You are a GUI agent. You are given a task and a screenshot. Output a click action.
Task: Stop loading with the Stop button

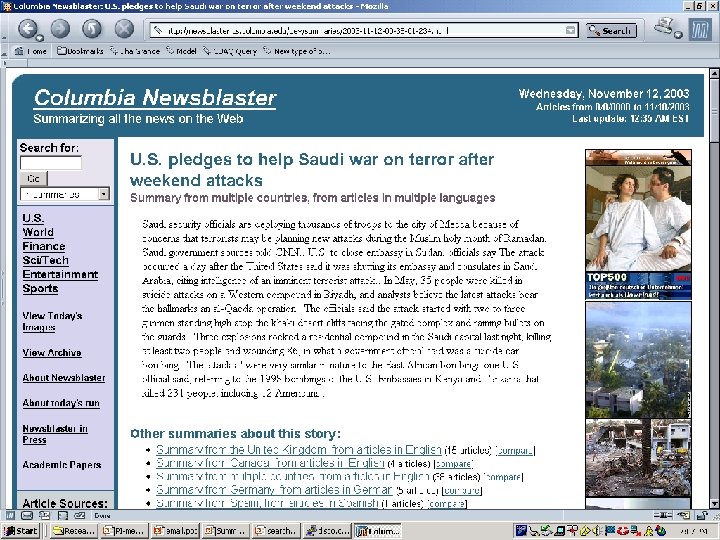click(x=124, y=29)
